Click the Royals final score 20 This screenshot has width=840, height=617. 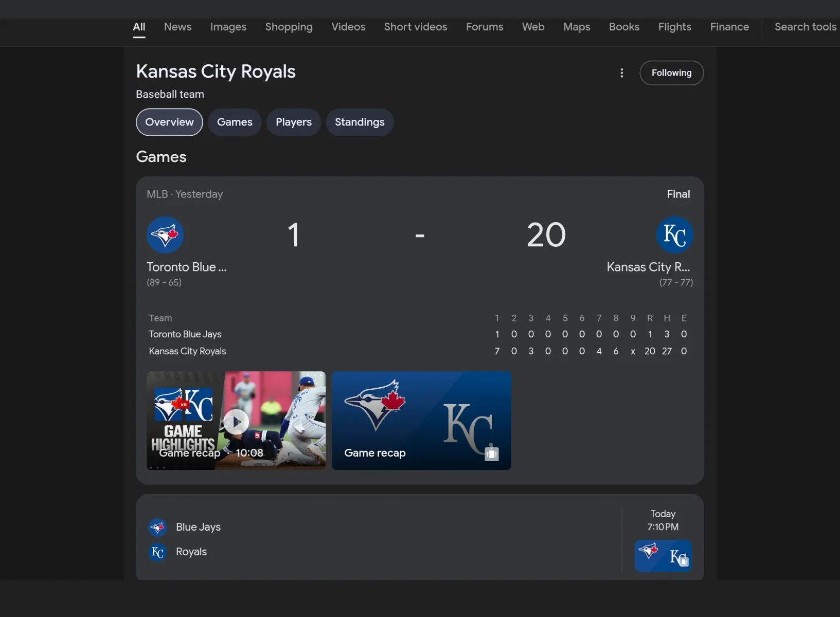[546, 235]
